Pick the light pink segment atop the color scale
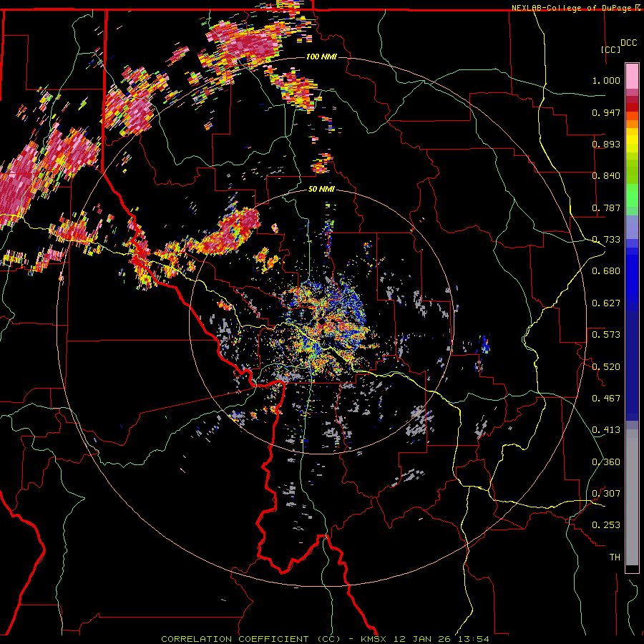This screenshot has width=644, height=644. [632, 77]
